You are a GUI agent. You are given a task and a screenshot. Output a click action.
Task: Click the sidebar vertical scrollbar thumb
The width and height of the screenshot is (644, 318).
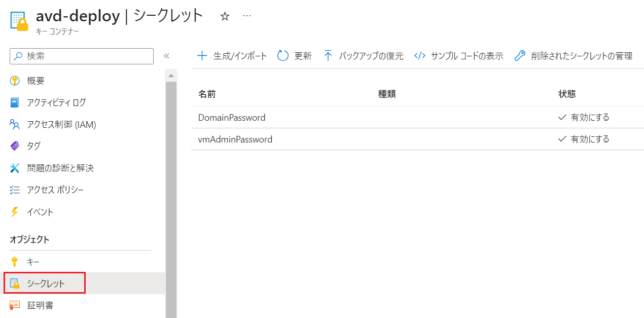tap(171, 199)
